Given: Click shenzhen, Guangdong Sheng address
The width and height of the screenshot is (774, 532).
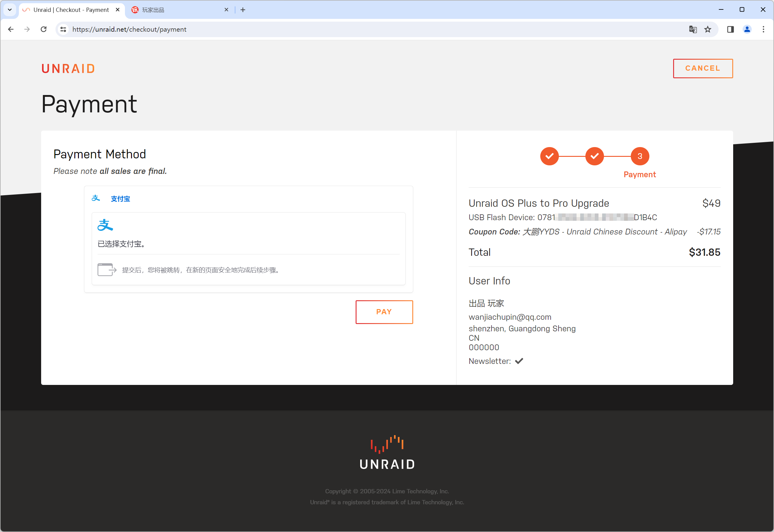Looking at the screenshot, I should [522, 329].
